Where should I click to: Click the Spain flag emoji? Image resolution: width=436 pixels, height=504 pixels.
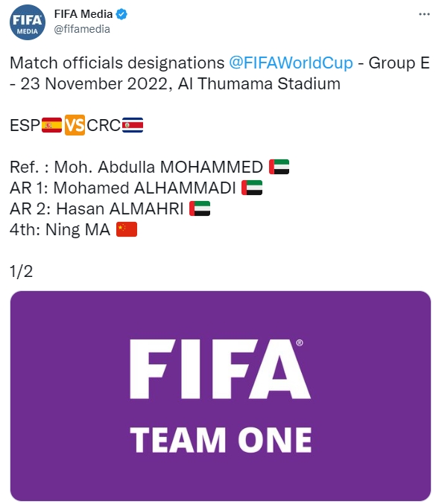[52, 125]
